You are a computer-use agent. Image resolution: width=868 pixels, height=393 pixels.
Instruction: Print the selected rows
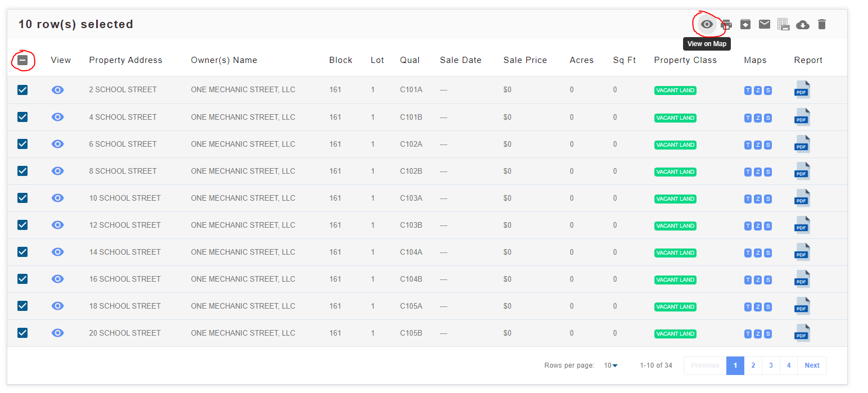[726, 24]
